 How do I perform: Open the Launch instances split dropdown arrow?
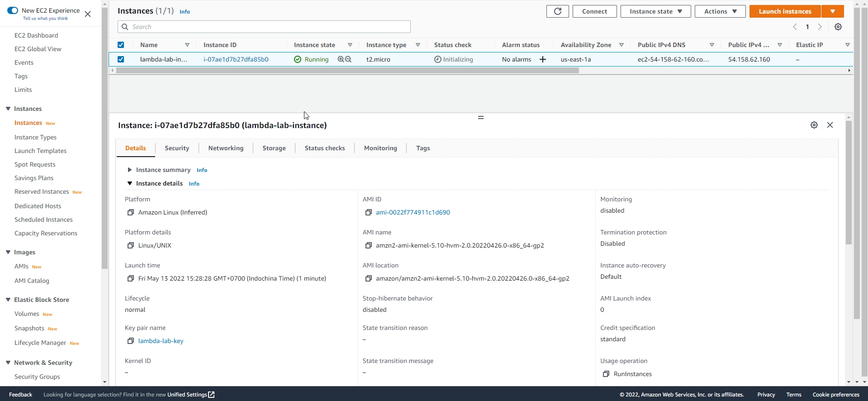(x=833, y=11)
